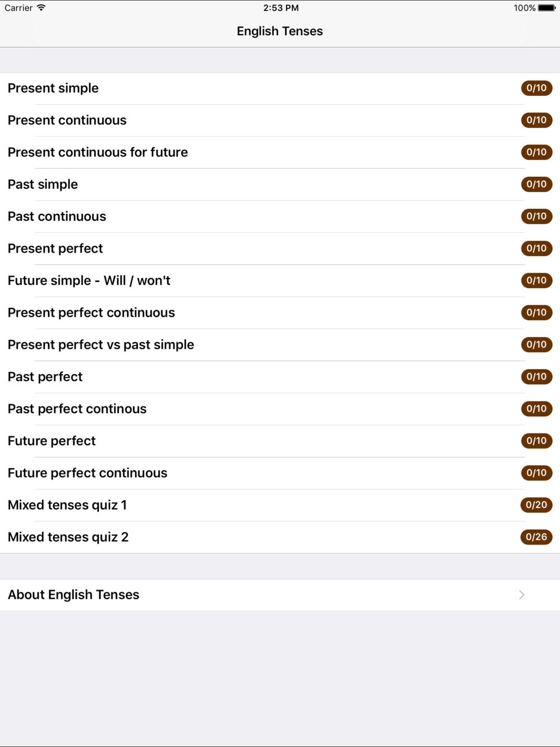Select the Past perfect quiz
Viewport: 560px width, 747px height.
pyautogui.click(x=45, y=377)
